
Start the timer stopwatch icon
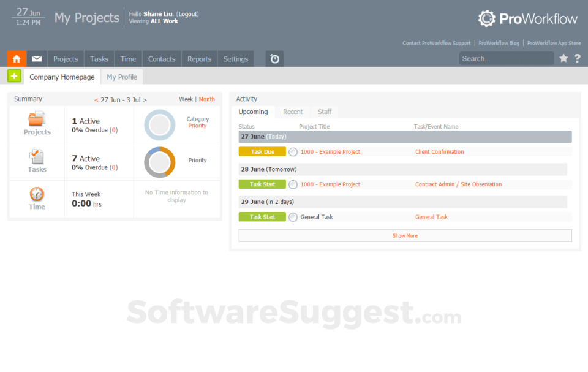274,59
